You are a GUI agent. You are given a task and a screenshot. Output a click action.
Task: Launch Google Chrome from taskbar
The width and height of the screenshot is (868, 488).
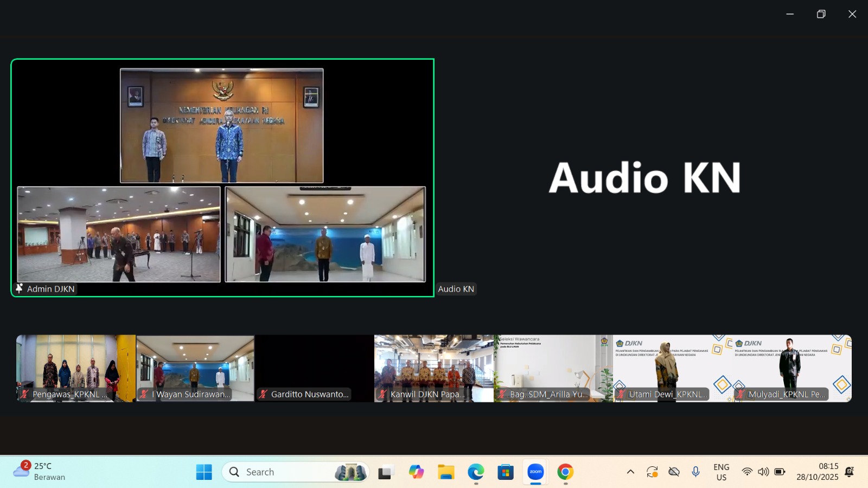[x=565, y=472]
